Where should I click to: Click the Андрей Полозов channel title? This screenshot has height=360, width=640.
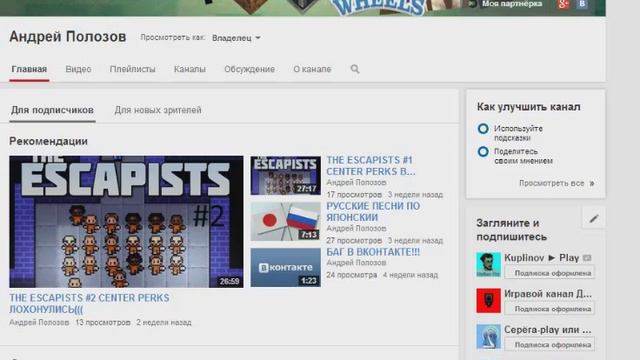(68, 37)
